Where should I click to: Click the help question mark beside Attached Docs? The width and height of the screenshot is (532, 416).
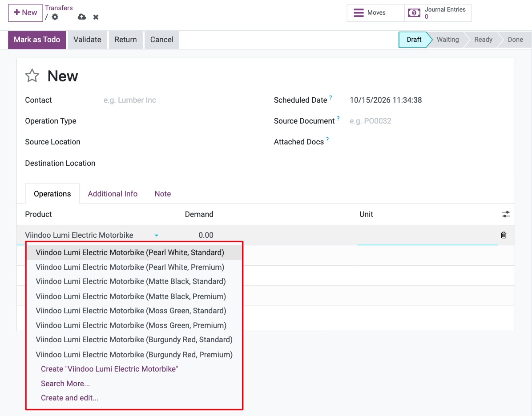[327, 139]
